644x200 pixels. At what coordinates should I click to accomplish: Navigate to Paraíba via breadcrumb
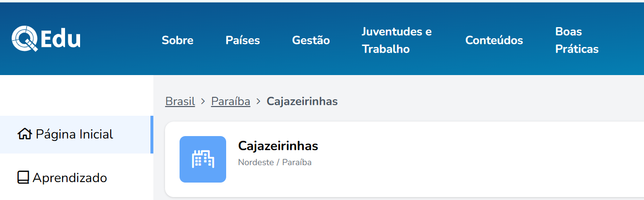click(x=231, y=102)
